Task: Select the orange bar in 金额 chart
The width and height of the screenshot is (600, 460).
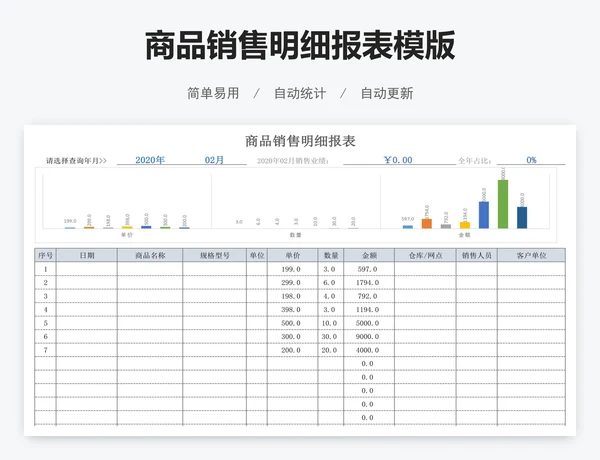Action: tap(427, 223)
